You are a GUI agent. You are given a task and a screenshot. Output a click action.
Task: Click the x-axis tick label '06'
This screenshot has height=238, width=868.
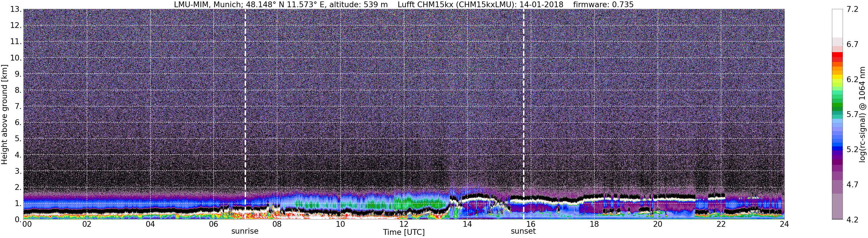tap(214, 224)
